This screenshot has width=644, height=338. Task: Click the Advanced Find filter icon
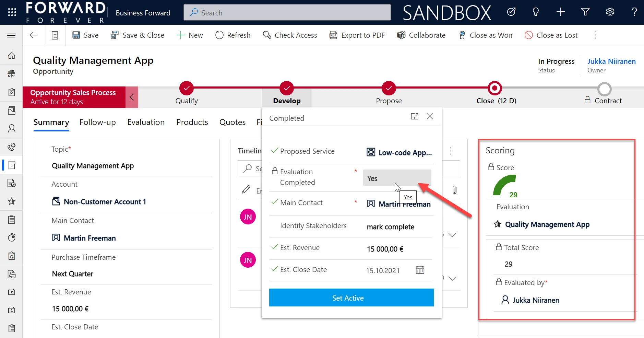[585, 12]
